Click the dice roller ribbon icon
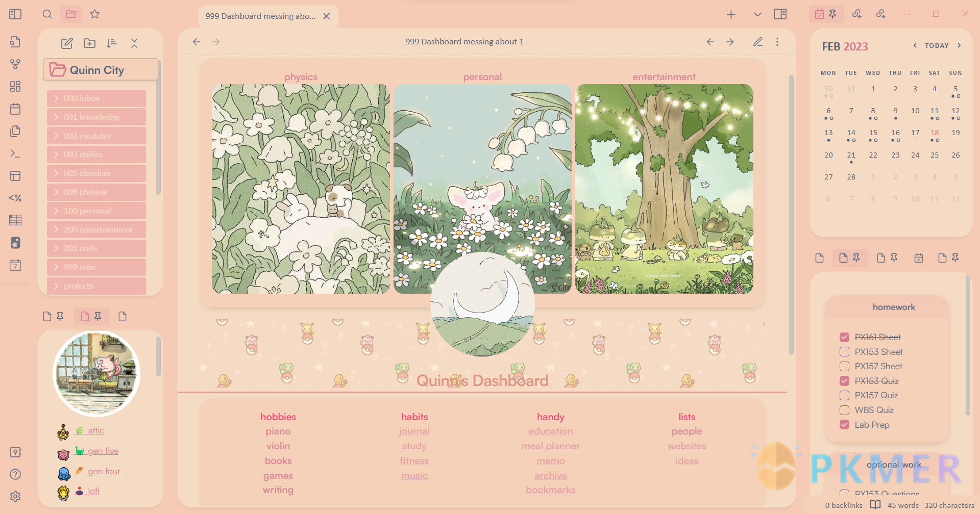This screenshot has width=980, height=514. pos(15,243)
